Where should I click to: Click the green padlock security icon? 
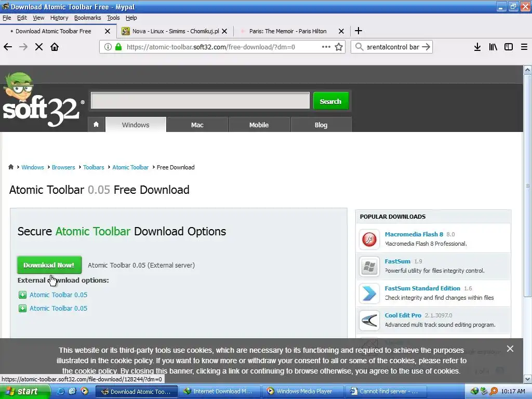click(118, 47)
